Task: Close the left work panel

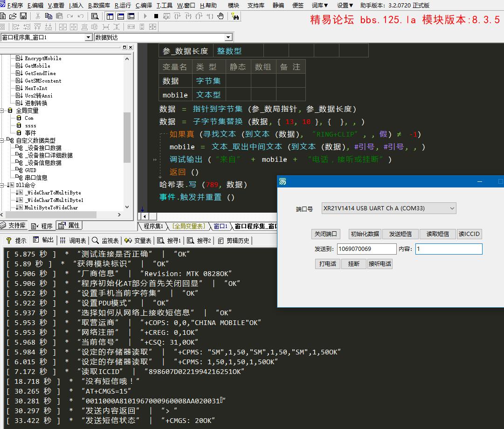Action: pyautogui.click(x=131, y=47)
